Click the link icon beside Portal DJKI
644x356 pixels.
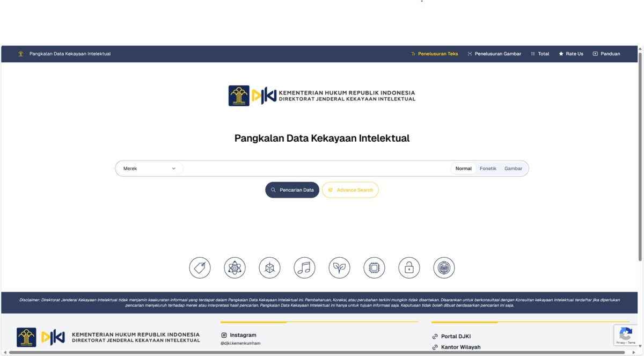pyautogui.click(x=435, y=337)
